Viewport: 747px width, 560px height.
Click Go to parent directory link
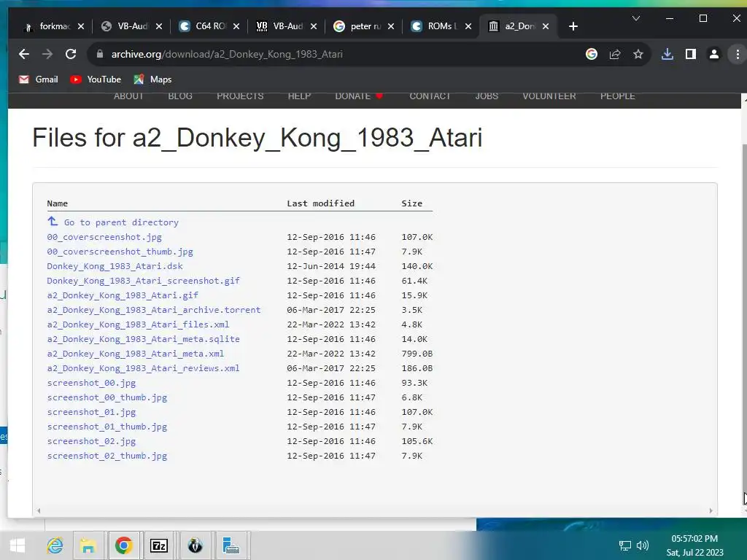coord(122,222)
